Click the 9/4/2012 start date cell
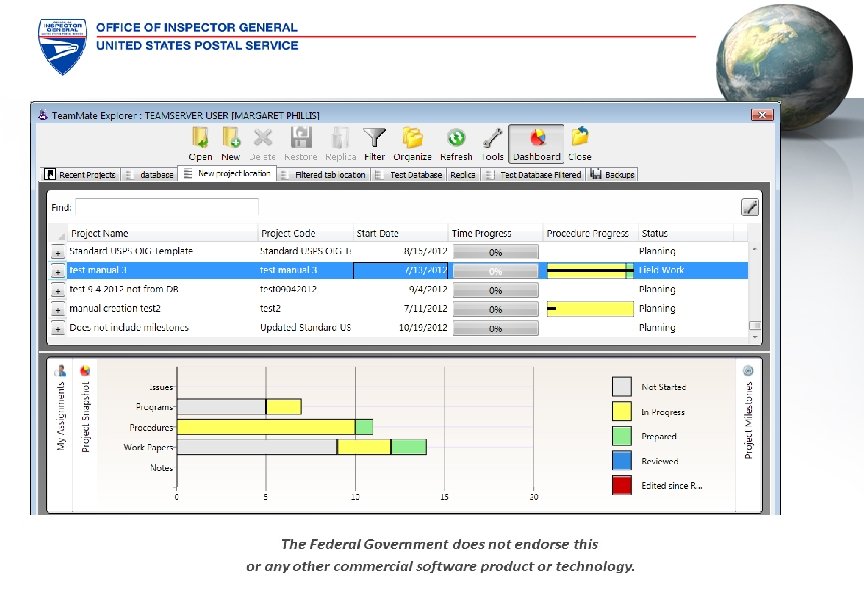The height and width of the screenshot is (598, 864). point(428,289)
